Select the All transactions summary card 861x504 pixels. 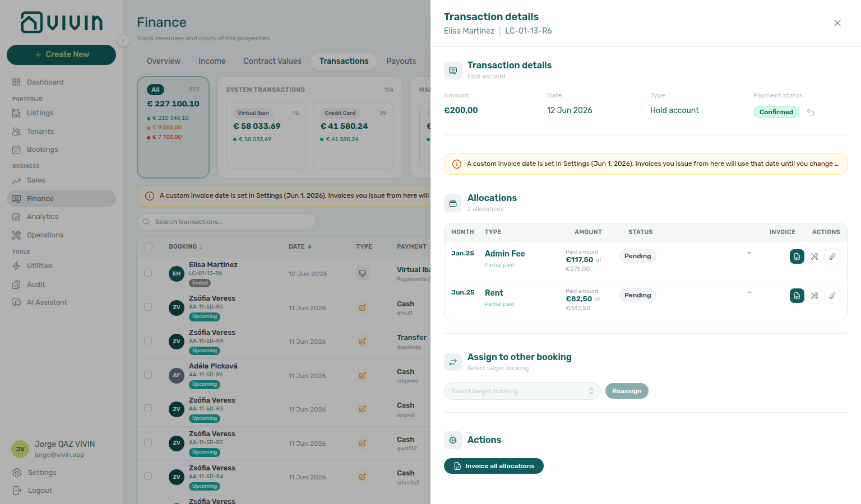pyautogui.click(x=173, y=128)
